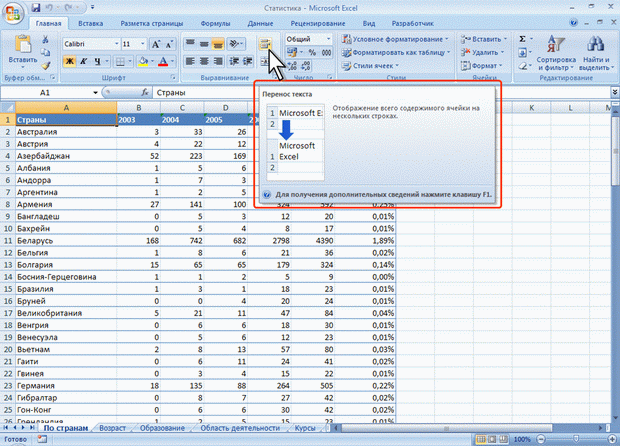Apply thousands separator 000 format

326,53
